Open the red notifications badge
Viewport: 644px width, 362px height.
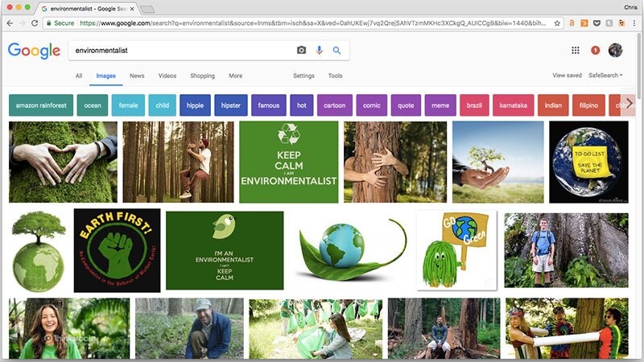coord(596,51)
